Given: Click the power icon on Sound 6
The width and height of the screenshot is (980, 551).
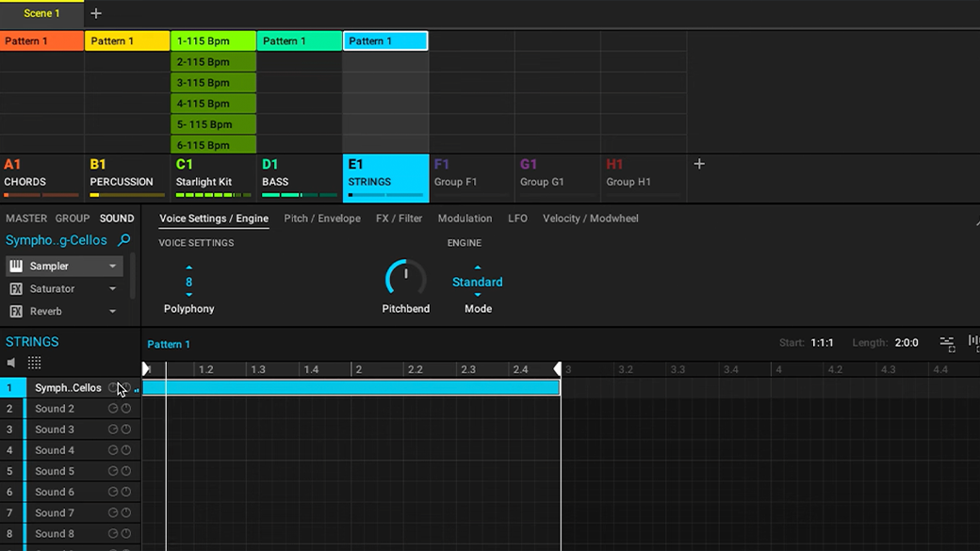Looking at the screenshot, I should pyautogui.click(x=126, y=492).
